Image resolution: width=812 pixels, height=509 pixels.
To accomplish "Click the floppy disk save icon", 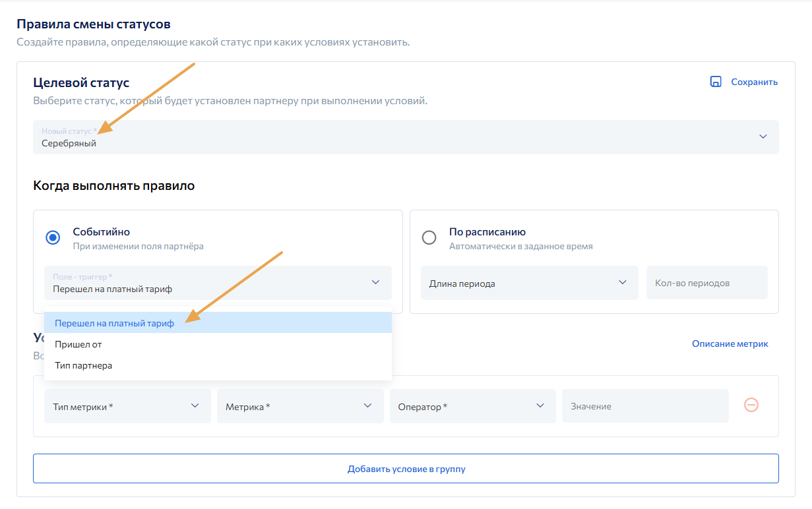I will click(x=715, y=82).
